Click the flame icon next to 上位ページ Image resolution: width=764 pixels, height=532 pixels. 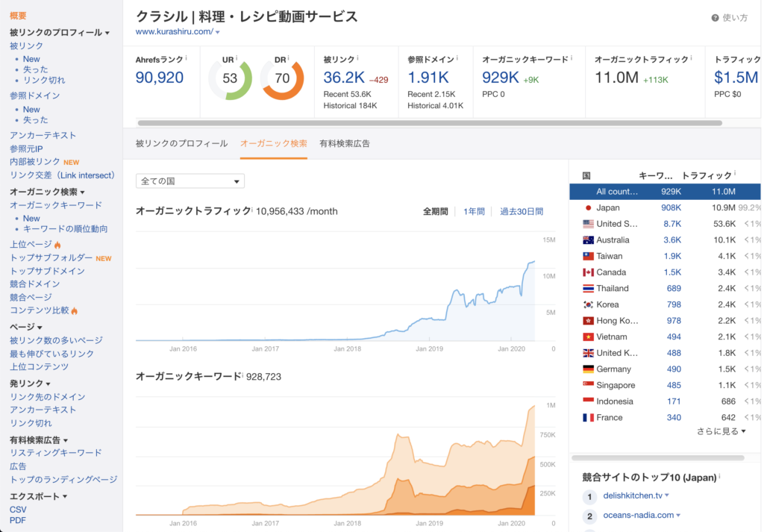point(57,245)
